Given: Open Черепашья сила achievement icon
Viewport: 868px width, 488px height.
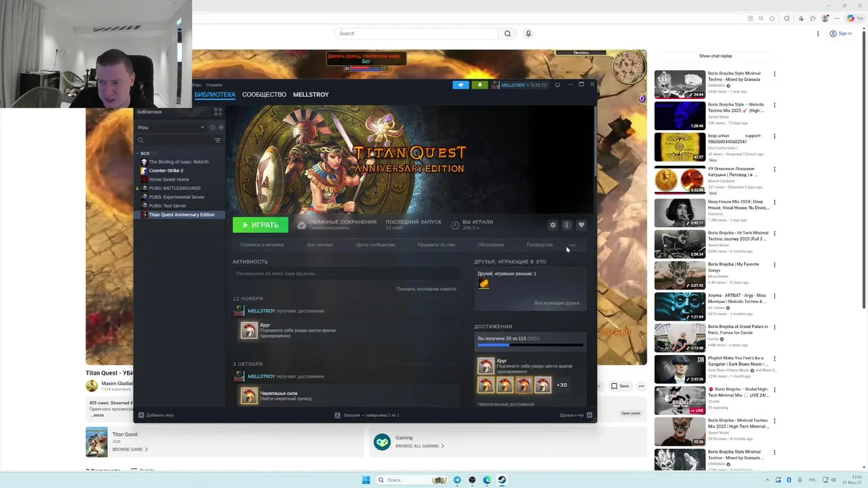Looking at the screenshot, I should [249, 396].
